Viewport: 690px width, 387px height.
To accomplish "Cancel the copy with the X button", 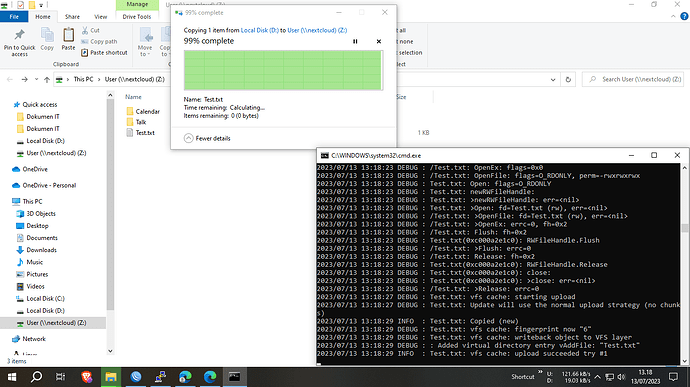I will (x=378, y=41).
